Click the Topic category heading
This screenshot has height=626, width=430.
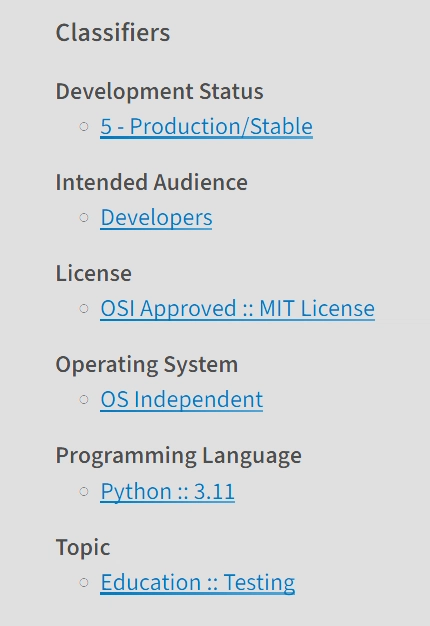(x=83, y=547)
